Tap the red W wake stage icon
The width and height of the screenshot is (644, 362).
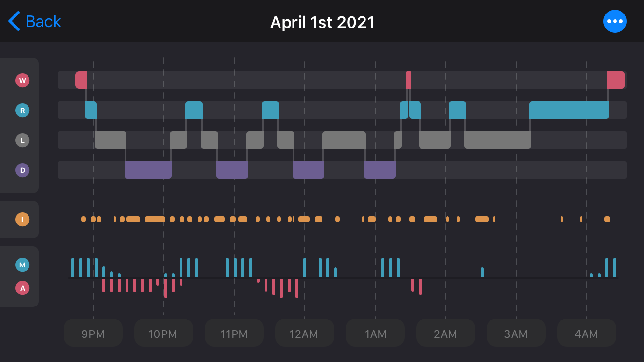[x=22, y=81]
